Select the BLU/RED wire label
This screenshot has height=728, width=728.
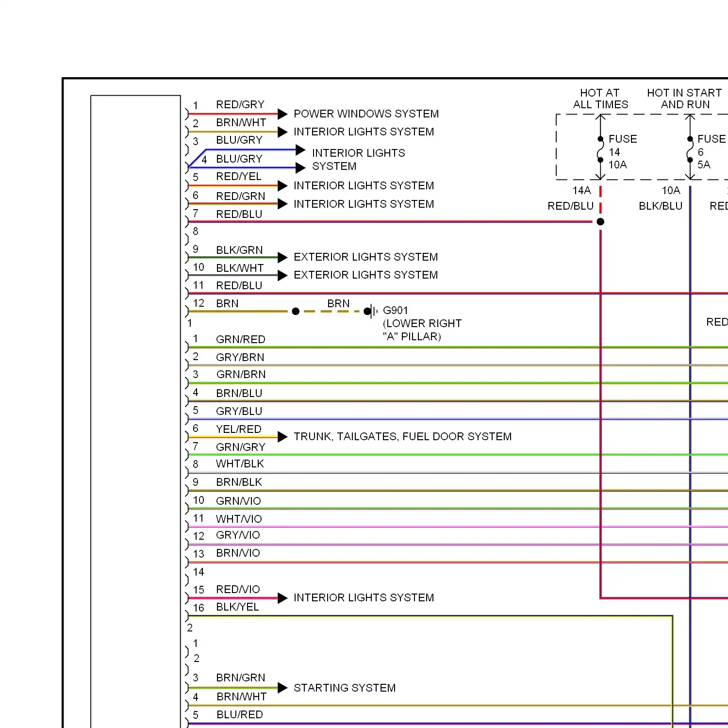pos(240,714)
